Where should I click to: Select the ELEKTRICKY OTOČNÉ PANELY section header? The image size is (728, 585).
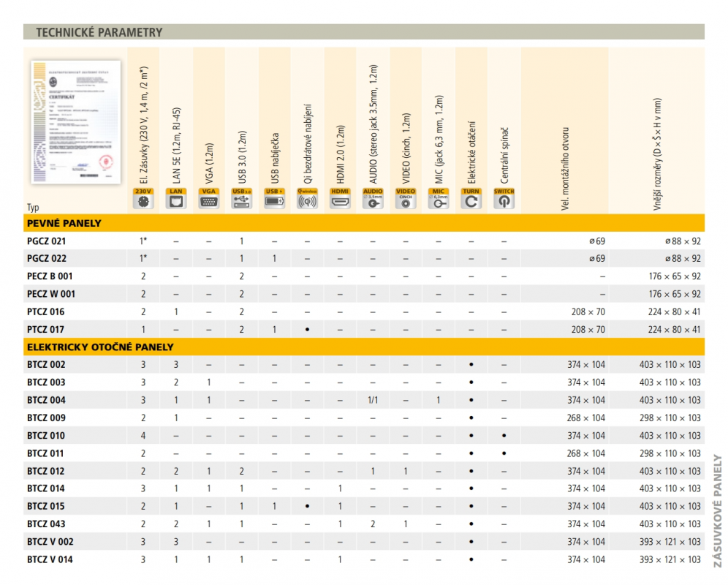364,347
